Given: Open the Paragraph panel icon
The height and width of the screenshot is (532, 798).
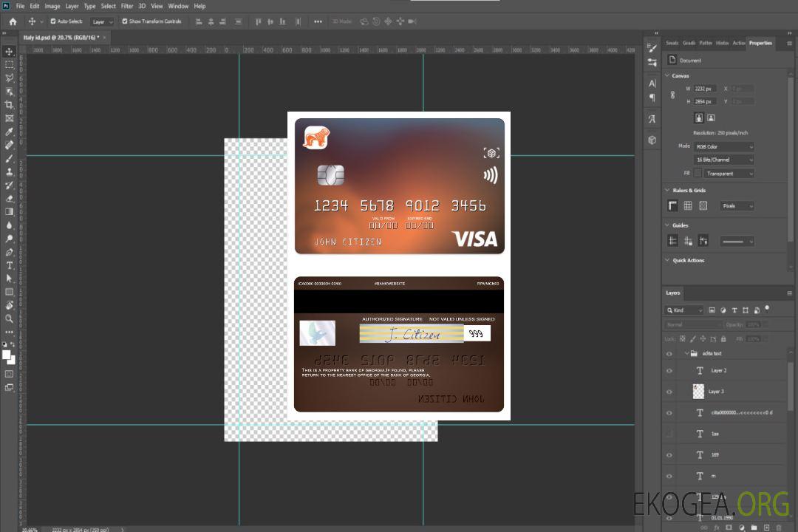Looking at the screenshot, I should click(652, 98).
